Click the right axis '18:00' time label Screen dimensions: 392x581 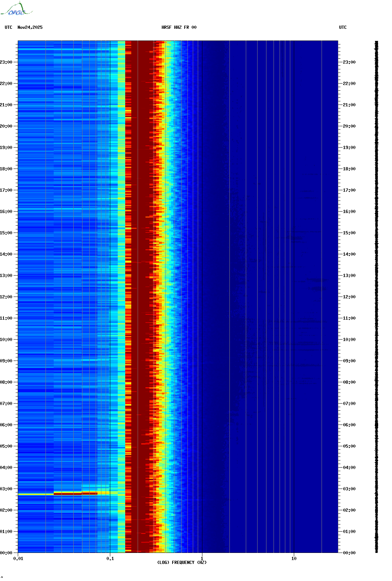point(349,169)
